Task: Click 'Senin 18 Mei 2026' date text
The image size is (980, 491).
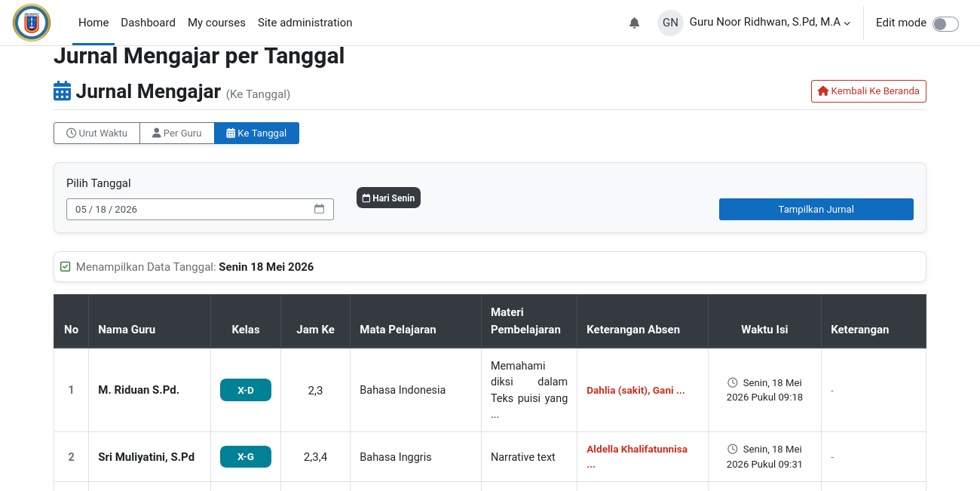Action: point(266,266)
